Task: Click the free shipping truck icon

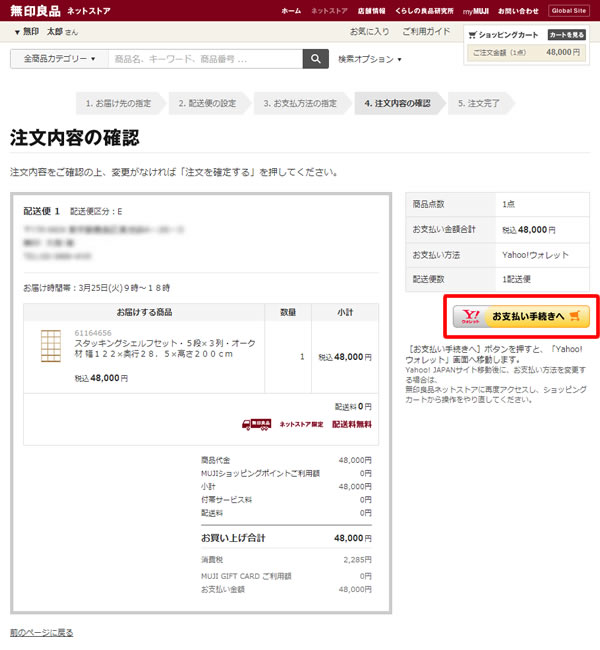Action: (256, 424)
